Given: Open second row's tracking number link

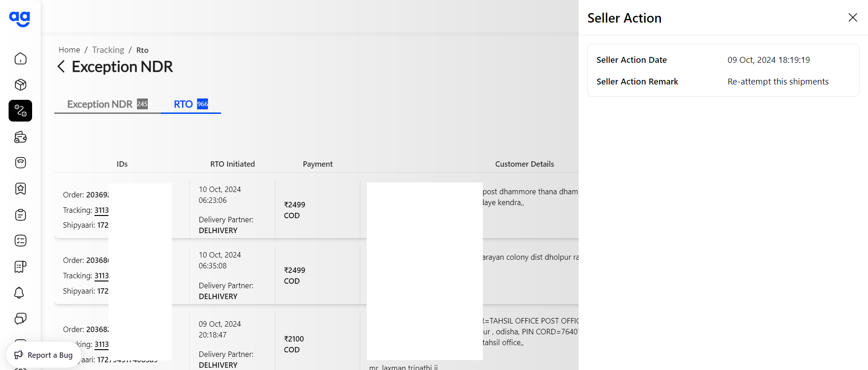Looking at the screenshot, I should 101,276.
